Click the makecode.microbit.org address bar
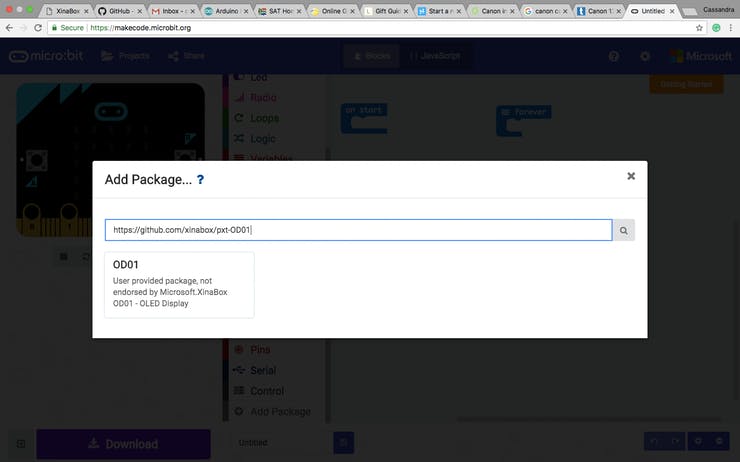The height and width of the screenshot is (462, 740). [x=375, y=28]
